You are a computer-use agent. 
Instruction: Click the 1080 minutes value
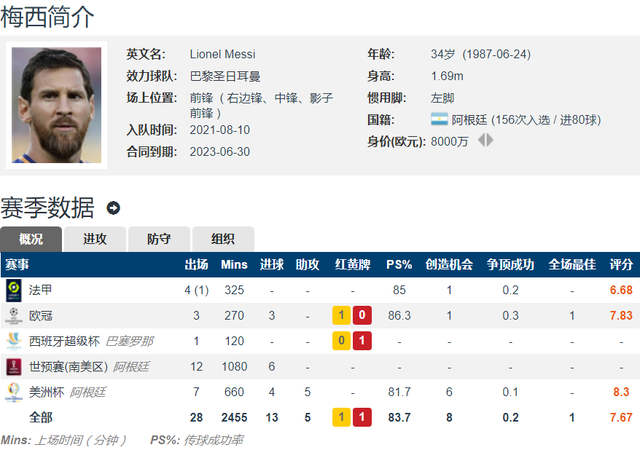234,367
